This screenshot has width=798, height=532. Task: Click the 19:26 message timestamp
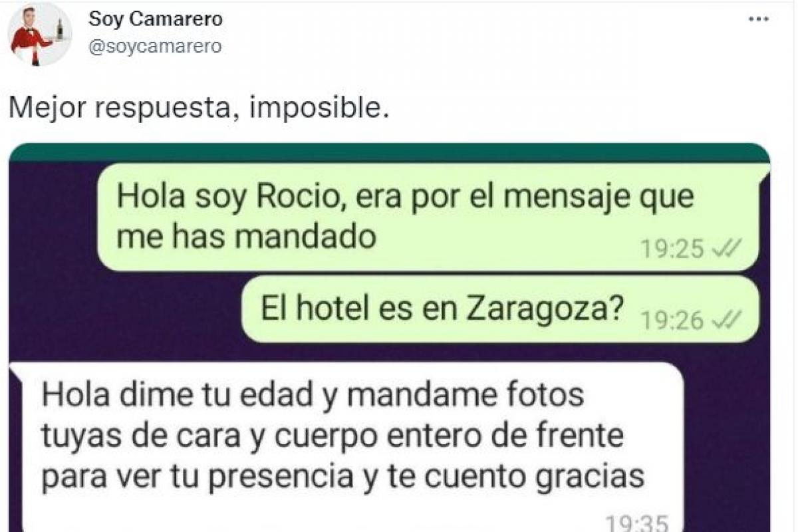(x=672, y=322)
